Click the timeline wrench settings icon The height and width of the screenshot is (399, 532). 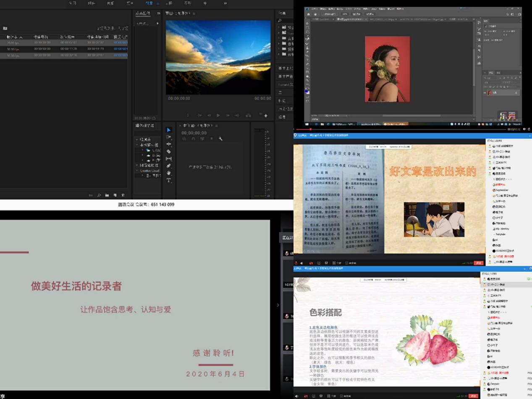click(x=220, y=139)
